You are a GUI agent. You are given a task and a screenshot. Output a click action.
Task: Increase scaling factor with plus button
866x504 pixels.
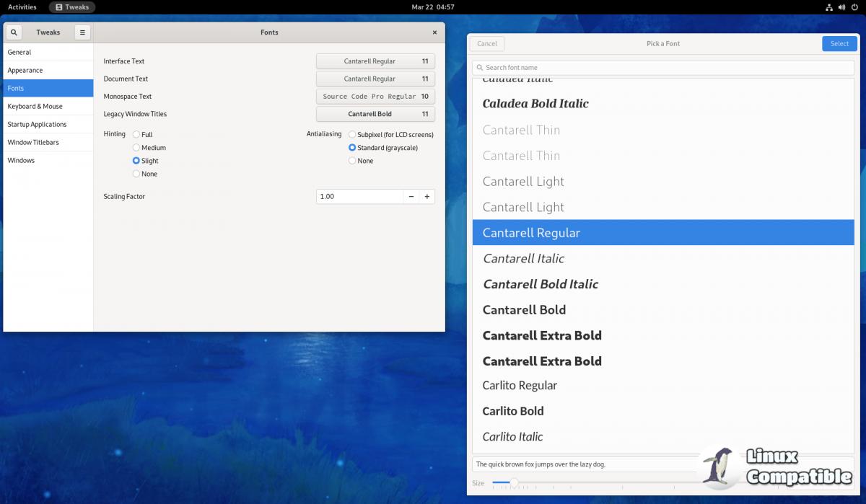click(x=427, y=196)
